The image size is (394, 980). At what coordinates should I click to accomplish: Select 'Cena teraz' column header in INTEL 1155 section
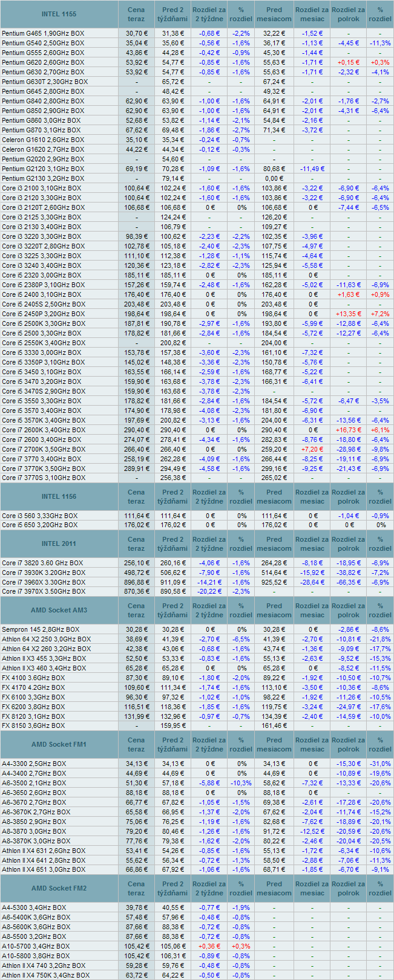tap(136, 14)
